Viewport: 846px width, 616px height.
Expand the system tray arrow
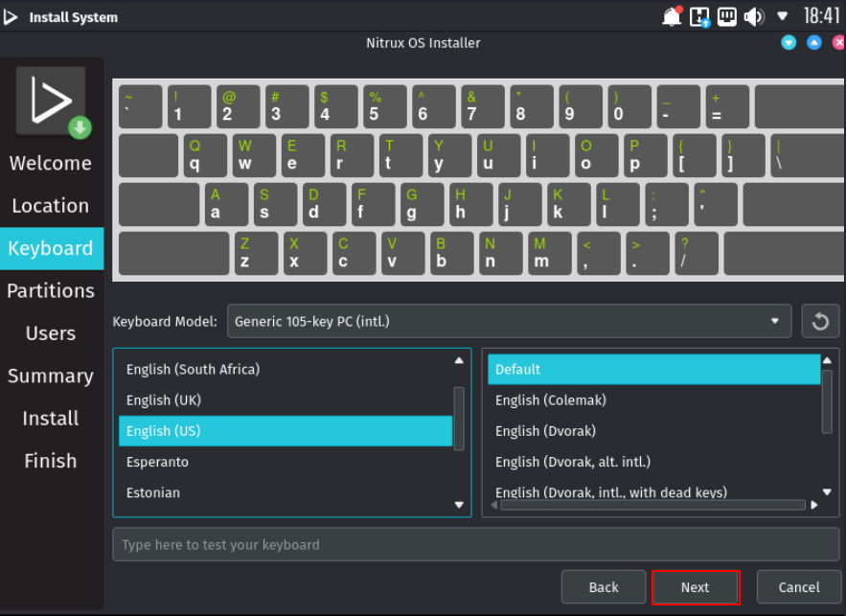783,16
